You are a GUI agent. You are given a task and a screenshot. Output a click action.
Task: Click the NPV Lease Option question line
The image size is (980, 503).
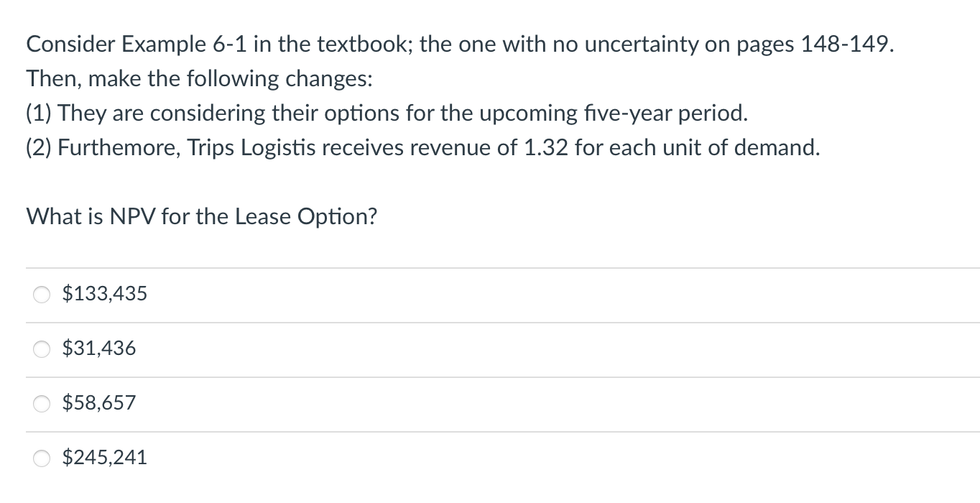tap(201, 216)
